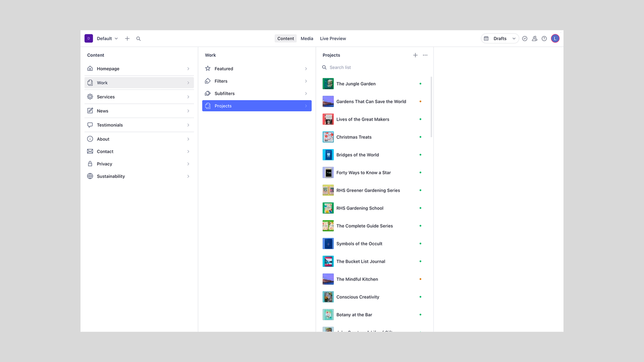Open The Mindful Kitchen project
The image size is (644, 362).
374,279
